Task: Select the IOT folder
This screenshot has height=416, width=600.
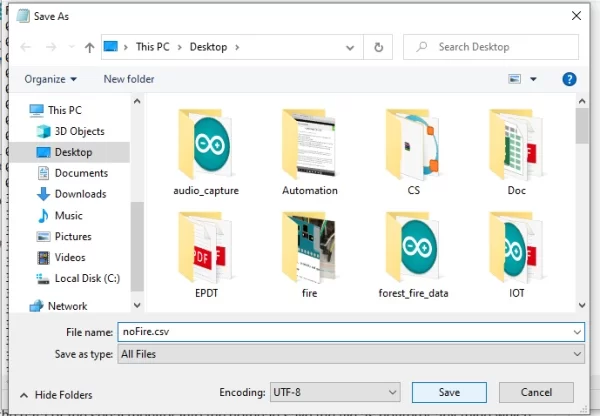Action: [516, 255]
